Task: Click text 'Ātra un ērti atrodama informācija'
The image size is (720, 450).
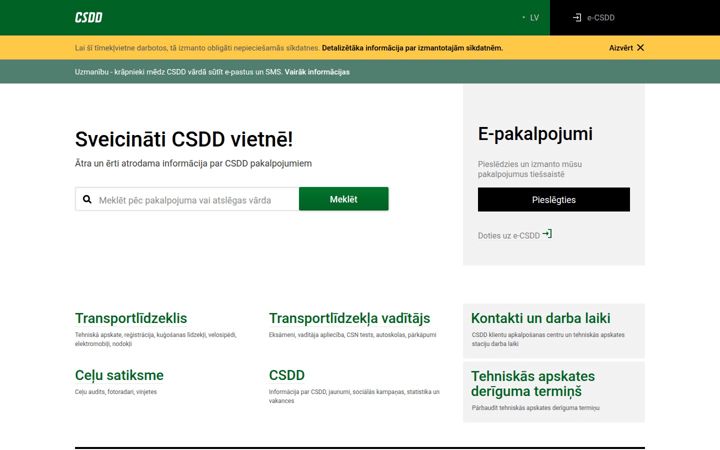Action: click(x=193, y=163)
